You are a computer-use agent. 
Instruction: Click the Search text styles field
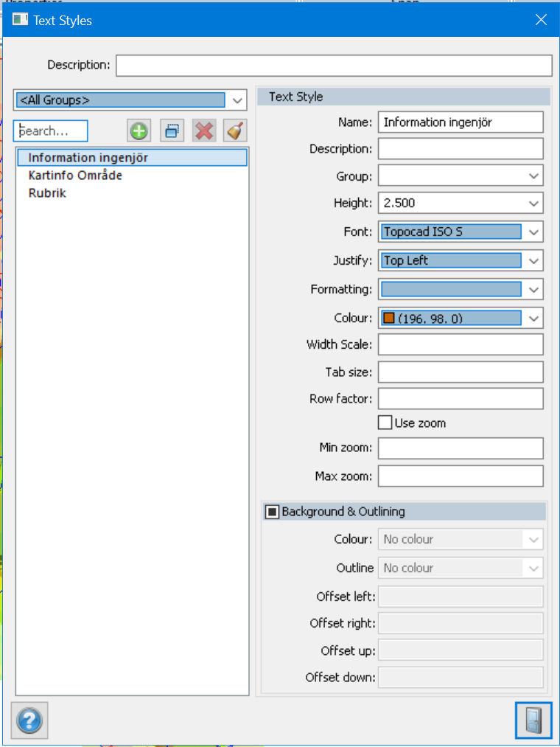coord(51,131)
